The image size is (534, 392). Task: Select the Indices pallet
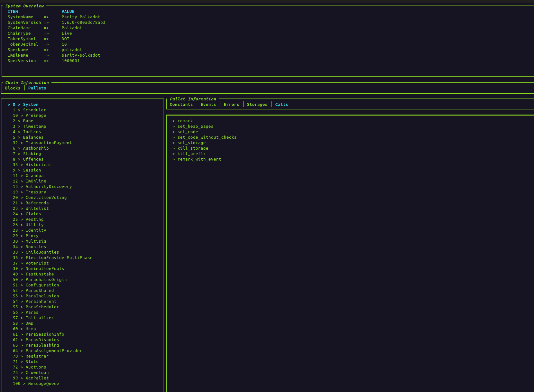pos(27,132)
